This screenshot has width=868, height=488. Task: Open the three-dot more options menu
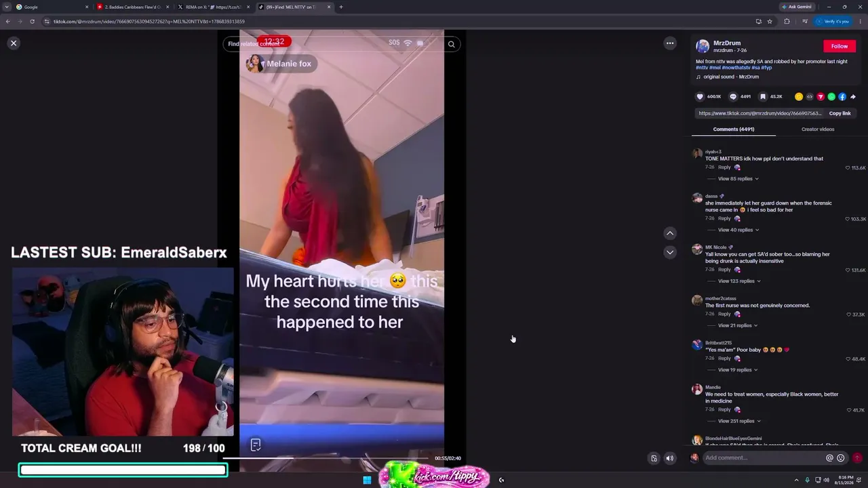point(670,43)
